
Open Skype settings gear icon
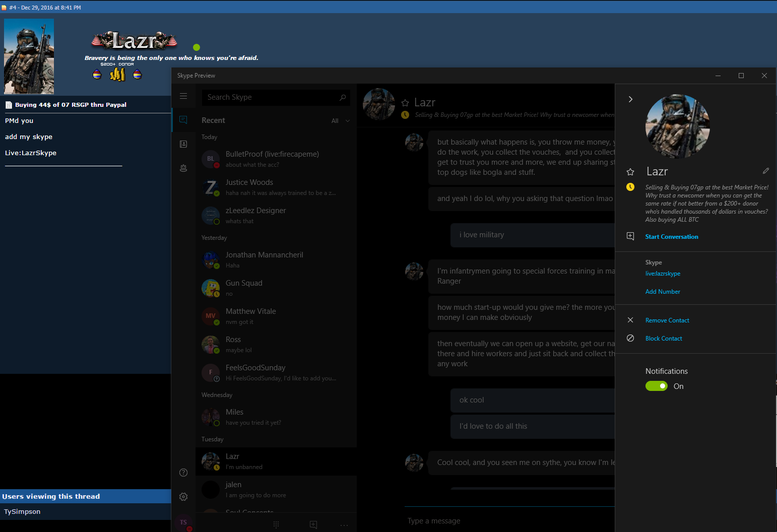pos(183,497)
